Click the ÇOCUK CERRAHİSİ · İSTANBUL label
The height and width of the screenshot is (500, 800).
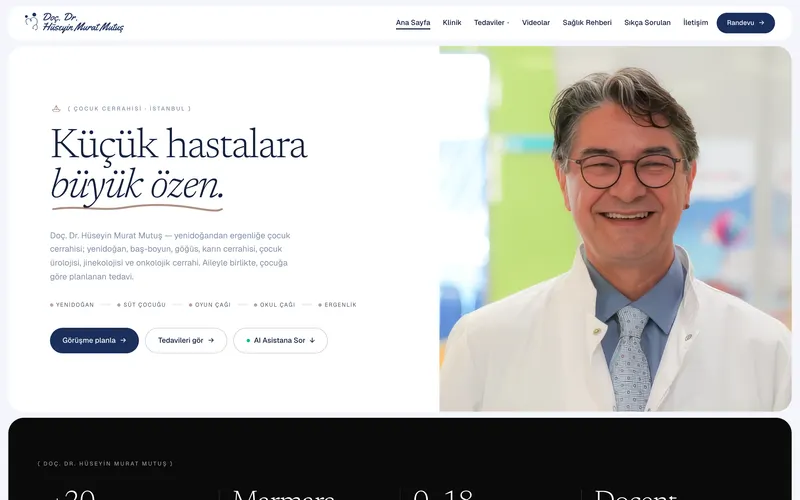point(129,109)
